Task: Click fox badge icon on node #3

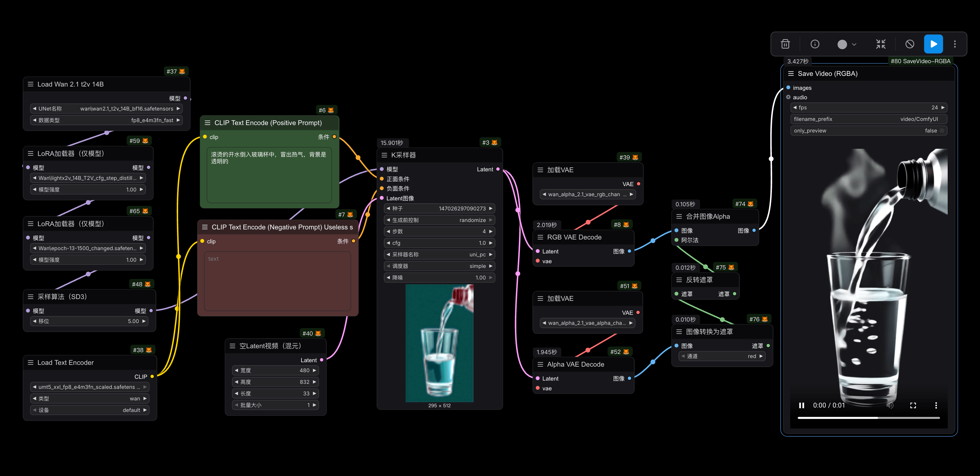Action: click(x=494, y=143)
